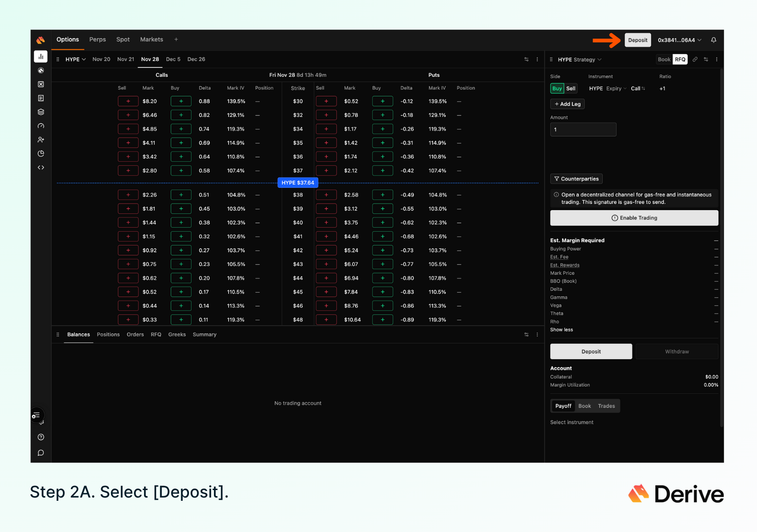The width and height of the screenshot is (757, 532).
Task: Open strategy panel three-dot menu
Action: click(717, 59)
